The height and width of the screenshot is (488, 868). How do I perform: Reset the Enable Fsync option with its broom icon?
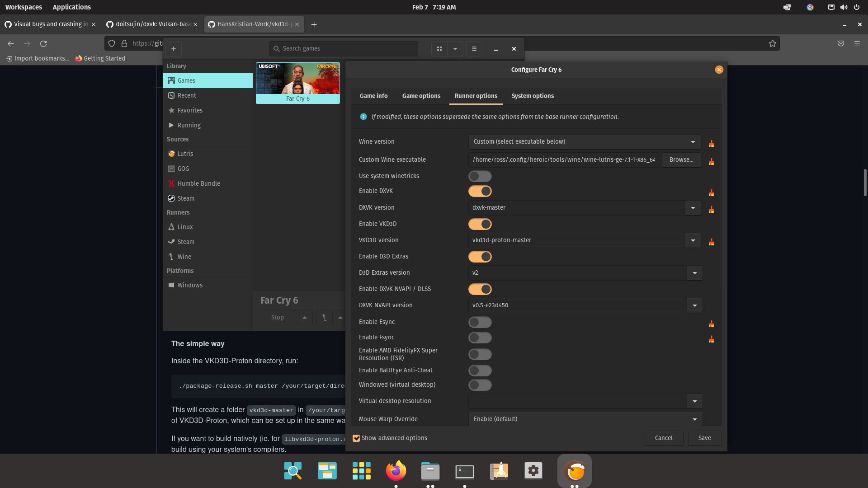[x=711, y=339]
